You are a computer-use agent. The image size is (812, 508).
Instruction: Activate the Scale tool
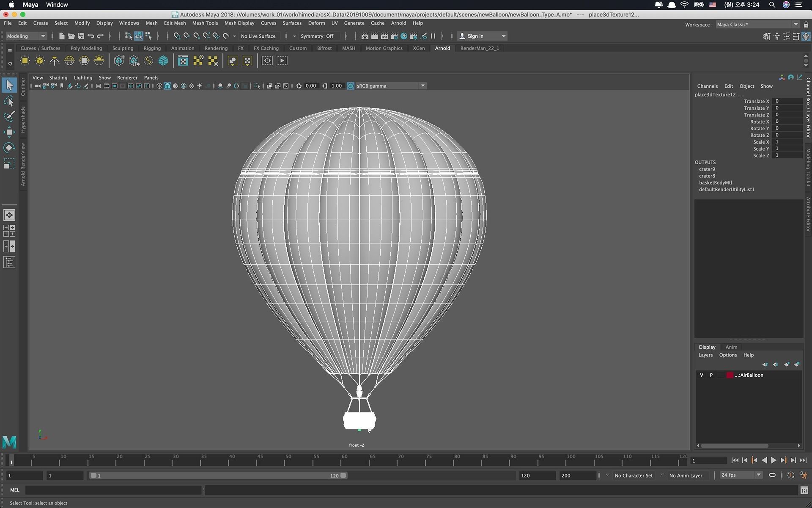click(9, 163)
